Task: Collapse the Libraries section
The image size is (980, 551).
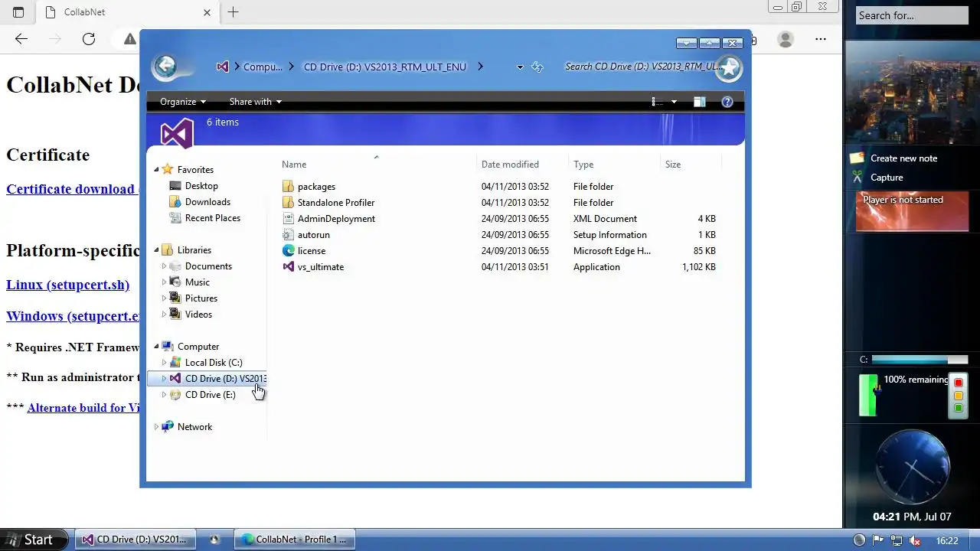Action: pos(156,250)
